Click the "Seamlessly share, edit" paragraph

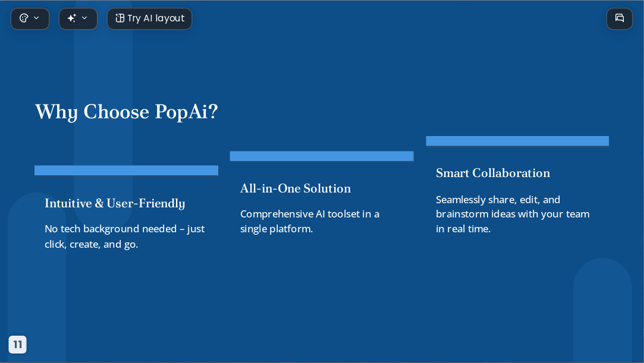pyautogui.click(x=513, y=214)
